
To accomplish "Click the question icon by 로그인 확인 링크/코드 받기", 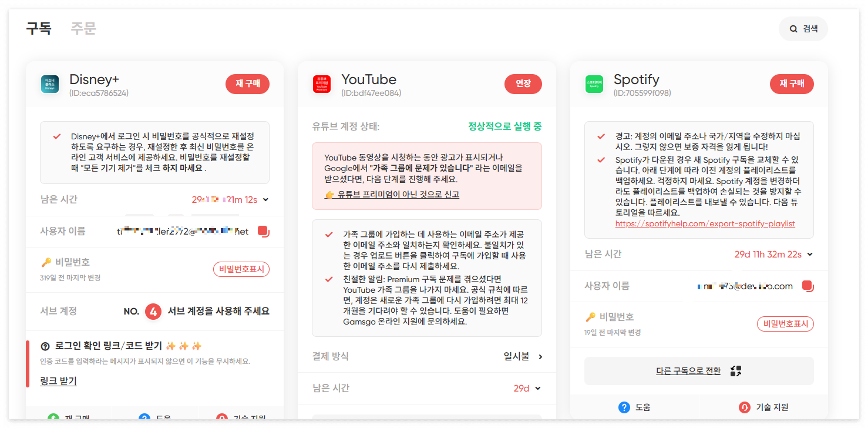I will [45, 346].
